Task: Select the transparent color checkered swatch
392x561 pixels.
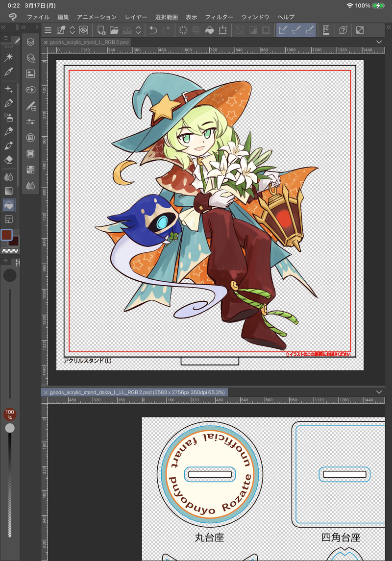Action: [x=10, y=251]
